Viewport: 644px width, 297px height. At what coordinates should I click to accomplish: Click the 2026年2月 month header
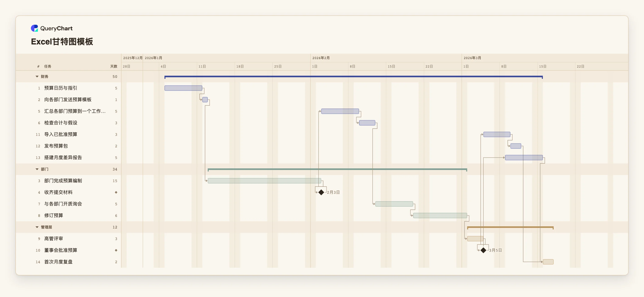click(321, 58)
